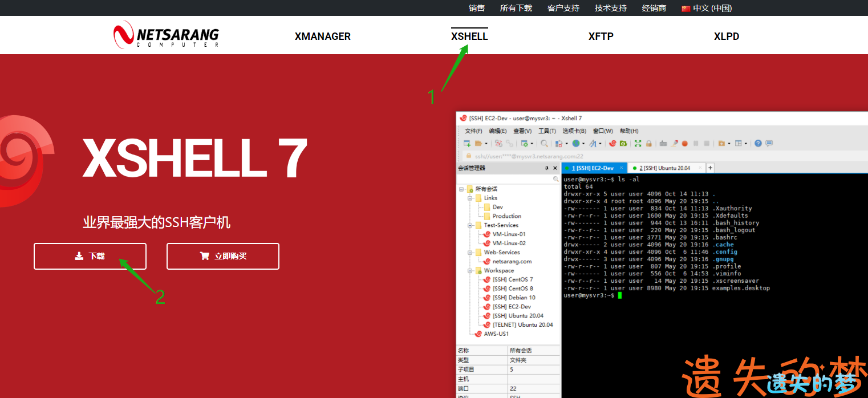Click the blue help question mark icon
Viewport: 868px width, 398px height.
click(758, 143)
